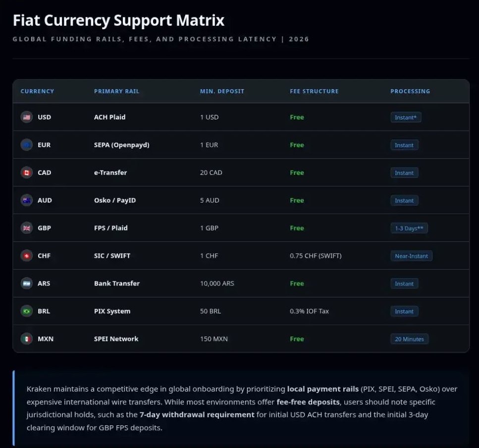Click the 1-3 Days** badge
This screenshot has width=479, height=448.
(x=409, y=228)
